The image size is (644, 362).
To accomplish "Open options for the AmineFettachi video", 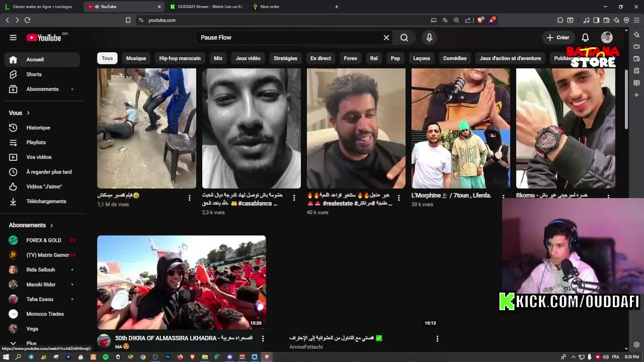I will click(x=437, y=339).
